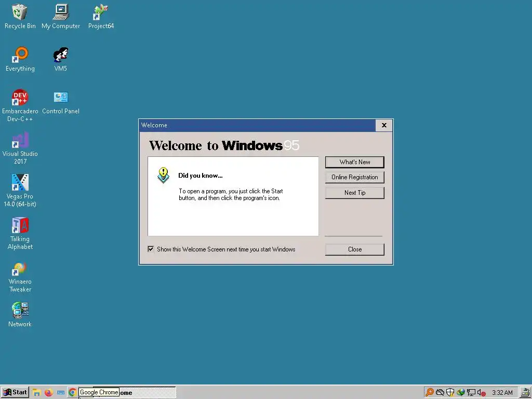Click the What's New button

[x=354, y=162]
